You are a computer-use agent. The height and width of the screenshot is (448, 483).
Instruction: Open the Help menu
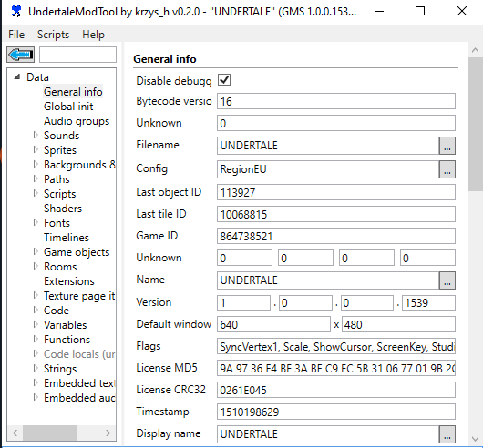click(x=93, y=35)
